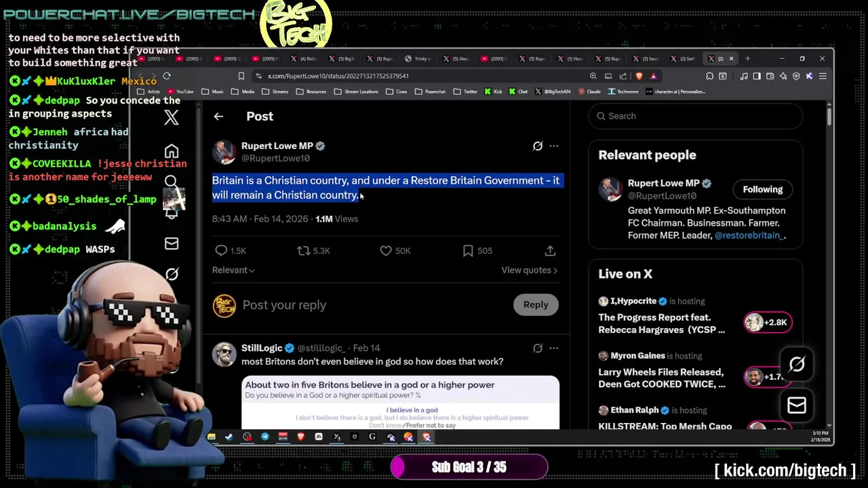The image size is (868, 488).
Task: Open the Kick bookmark
Action: point(493,91)
